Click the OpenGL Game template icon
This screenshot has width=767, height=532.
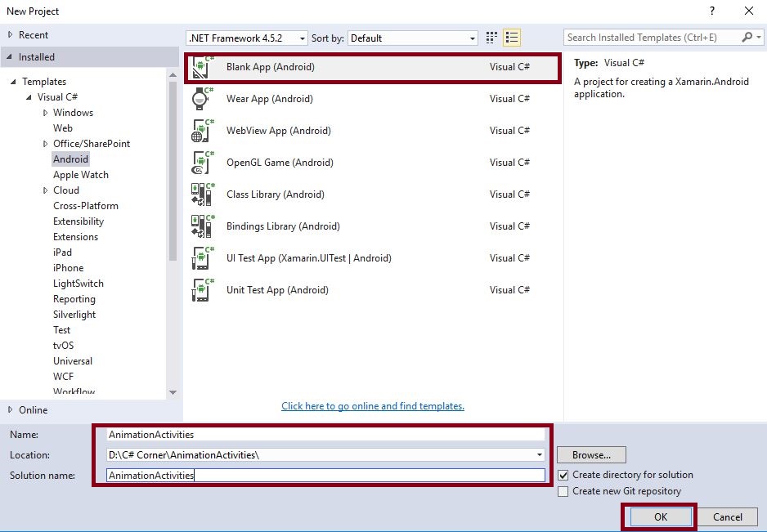203,163
